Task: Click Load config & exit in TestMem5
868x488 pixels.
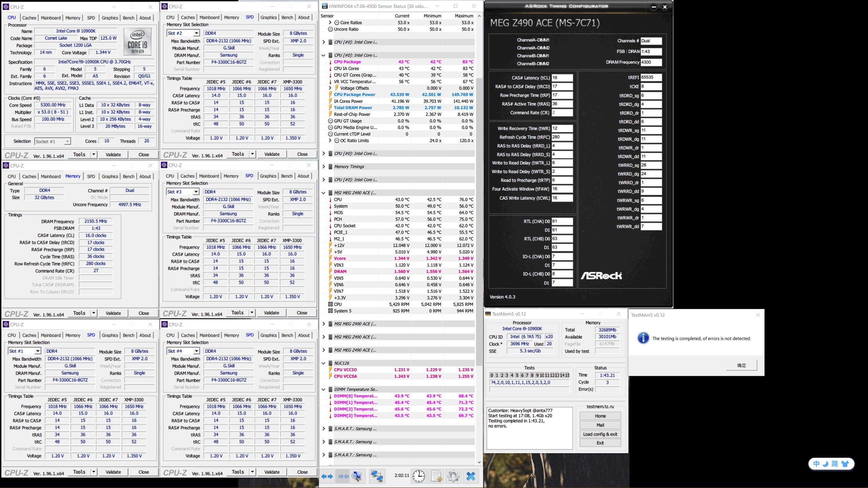Action: (x=600, y=434)
